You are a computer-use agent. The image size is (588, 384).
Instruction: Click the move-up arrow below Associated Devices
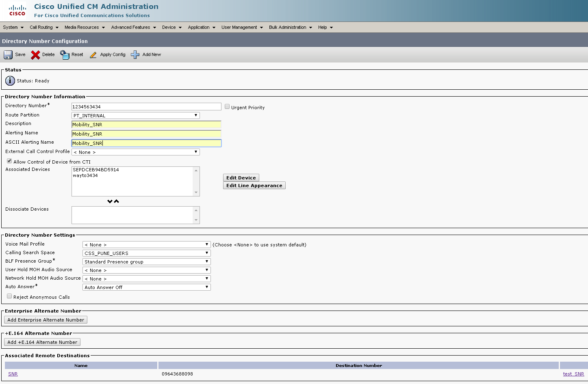pyautogui.click(x=117, y=201)
